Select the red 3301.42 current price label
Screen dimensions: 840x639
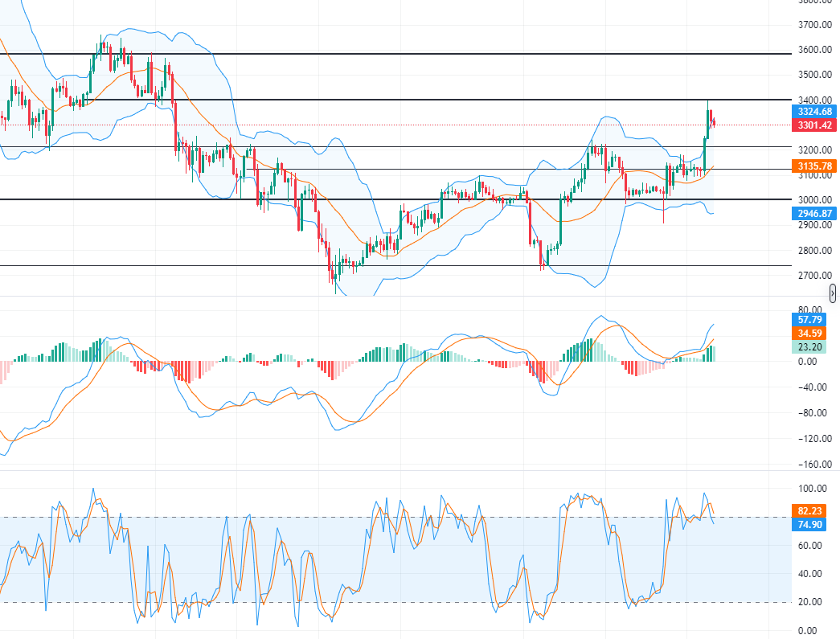tap(813, 125)
